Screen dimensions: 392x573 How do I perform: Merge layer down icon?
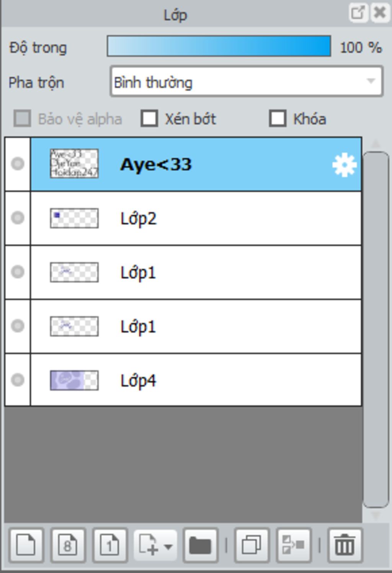294,545
